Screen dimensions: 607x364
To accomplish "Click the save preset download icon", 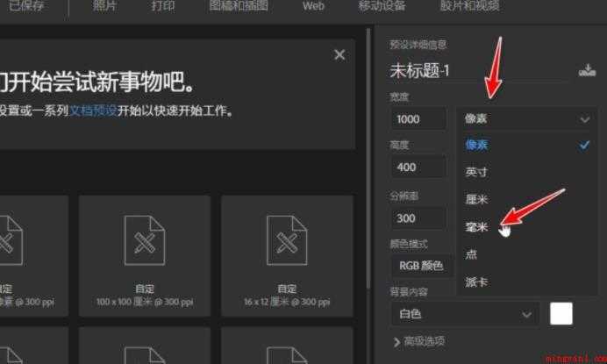I will (587, 70).
